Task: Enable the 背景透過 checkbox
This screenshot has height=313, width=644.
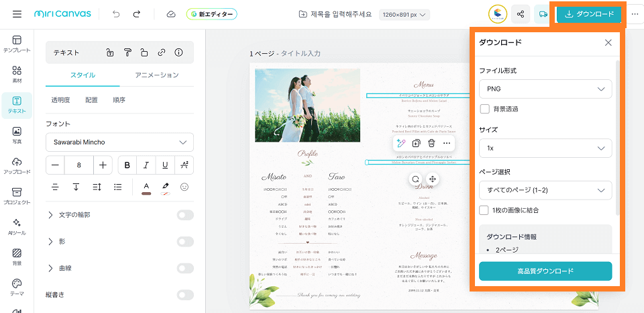Action: click(x=484, y=109)
